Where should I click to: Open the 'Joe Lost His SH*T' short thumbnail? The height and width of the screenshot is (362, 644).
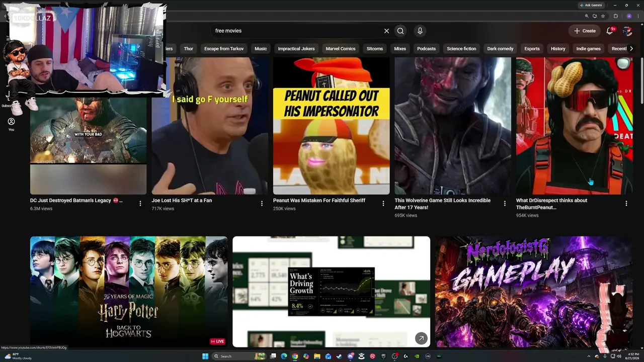(210, 126)
